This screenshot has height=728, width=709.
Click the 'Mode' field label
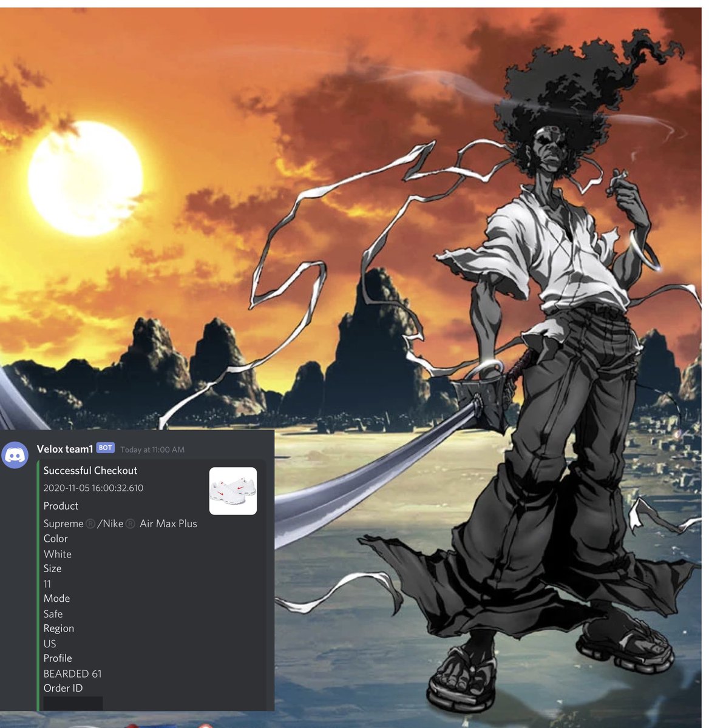56,598
